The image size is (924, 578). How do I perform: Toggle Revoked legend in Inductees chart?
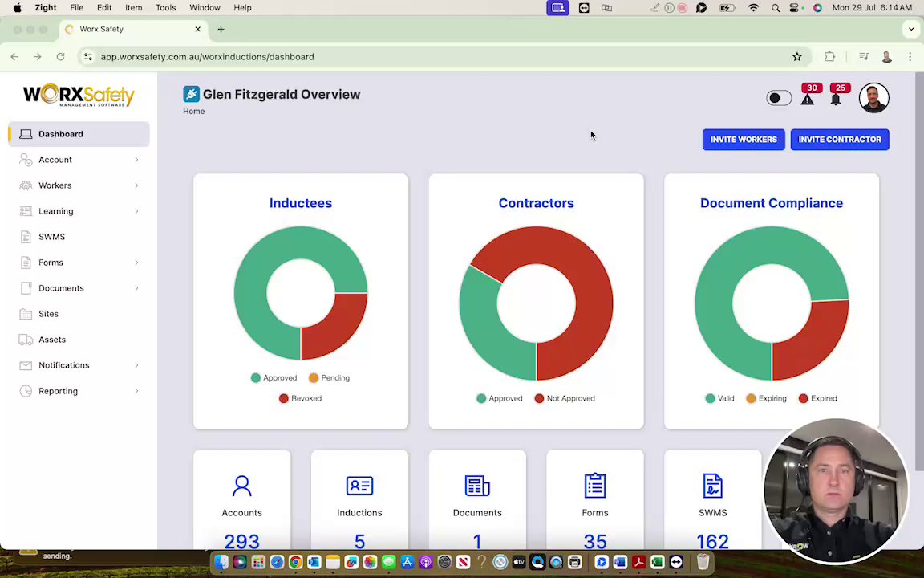click(301, 399)
